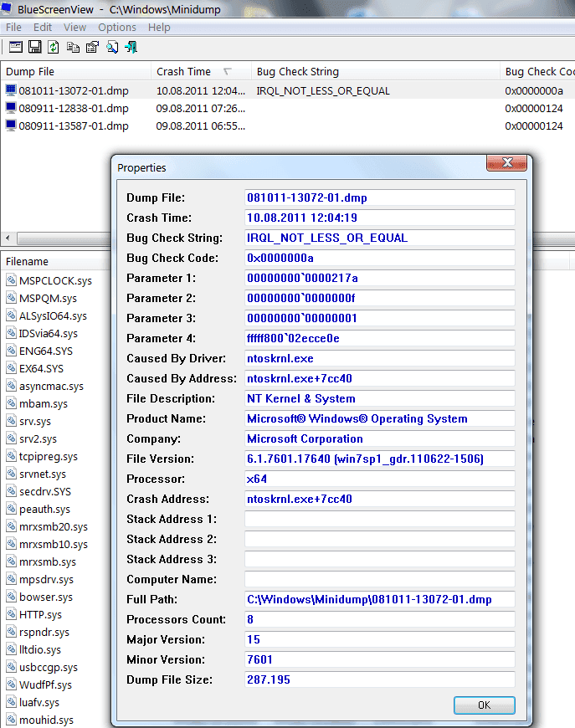
Task: Open Advanced Options toolbar icon
Action: coord(15,47)
